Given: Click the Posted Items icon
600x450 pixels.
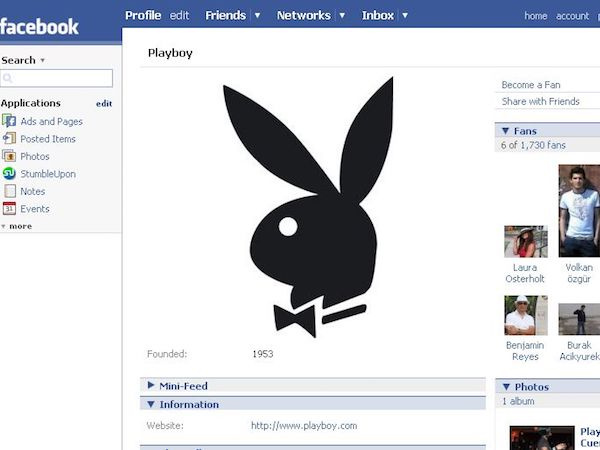Looking at the screenshot, I should 9,139.
